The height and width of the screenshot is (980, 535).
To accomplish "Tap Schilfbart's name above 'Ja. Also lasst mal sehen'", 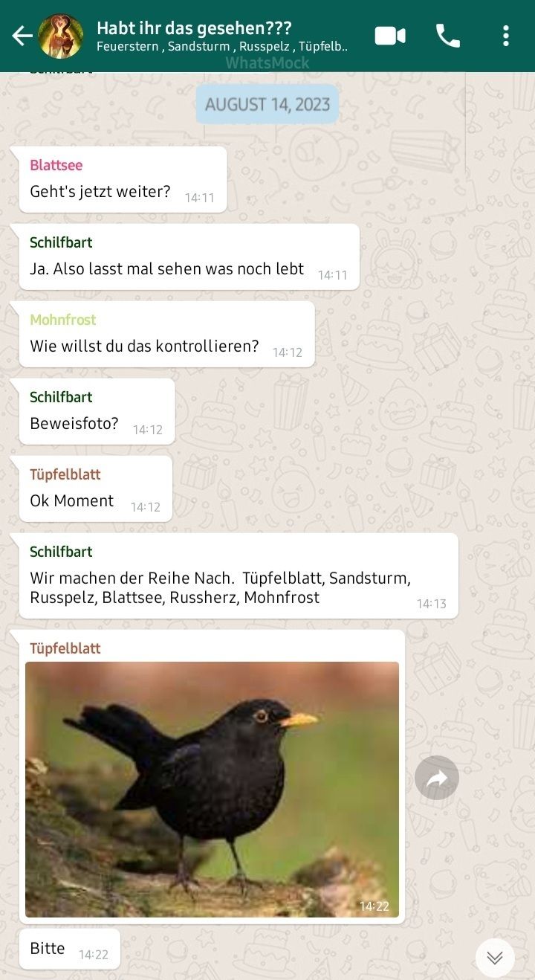I will pos(61,242).
